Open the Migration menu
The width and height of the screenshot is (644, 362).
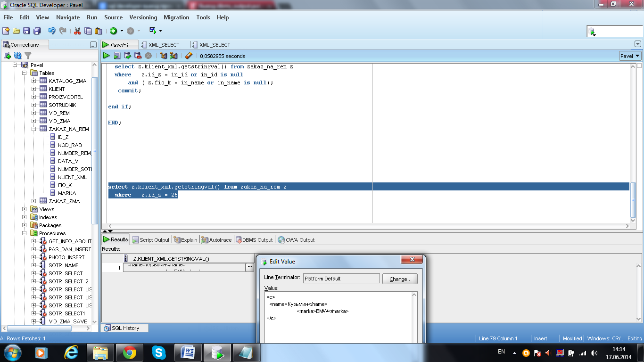pos(176,17)
